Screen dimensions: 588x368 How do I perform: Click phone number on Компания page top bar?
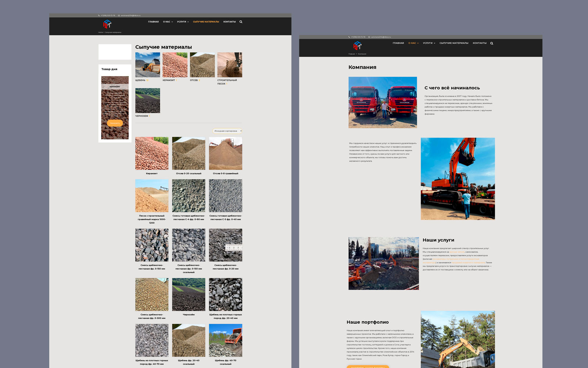[x=358, y=37]
